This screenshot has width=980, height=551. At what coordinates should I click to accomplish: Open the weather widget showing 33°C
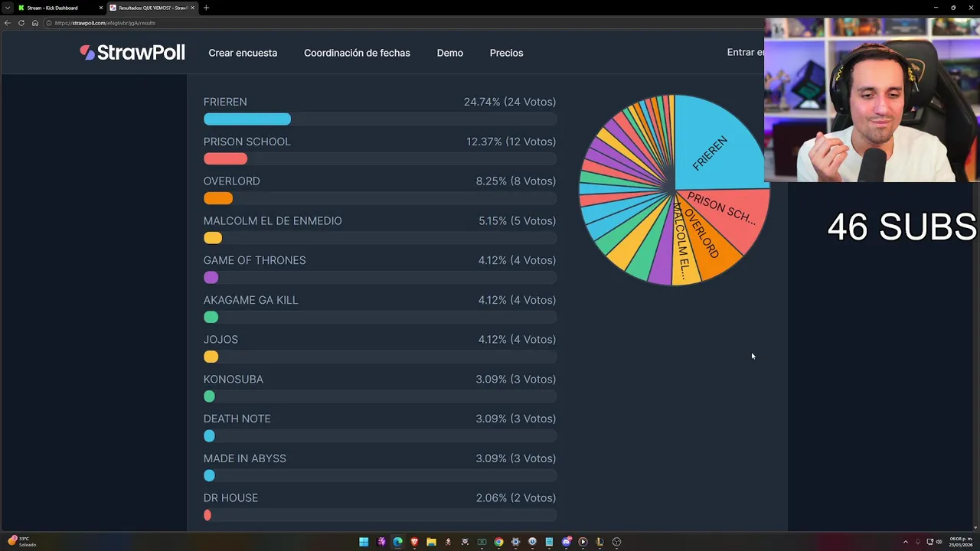pyautogui.click(x=21, y=541)
